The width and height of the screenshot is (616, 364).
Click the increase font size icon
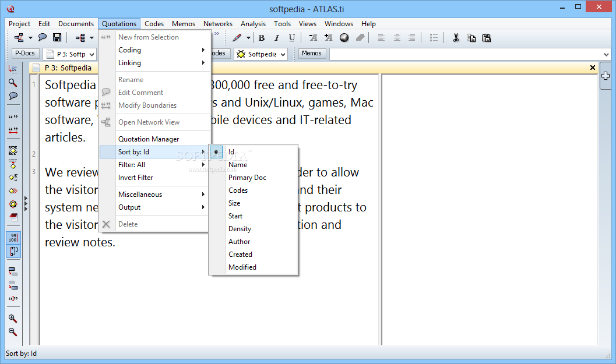pyautogui.click(x=329, y=38)
